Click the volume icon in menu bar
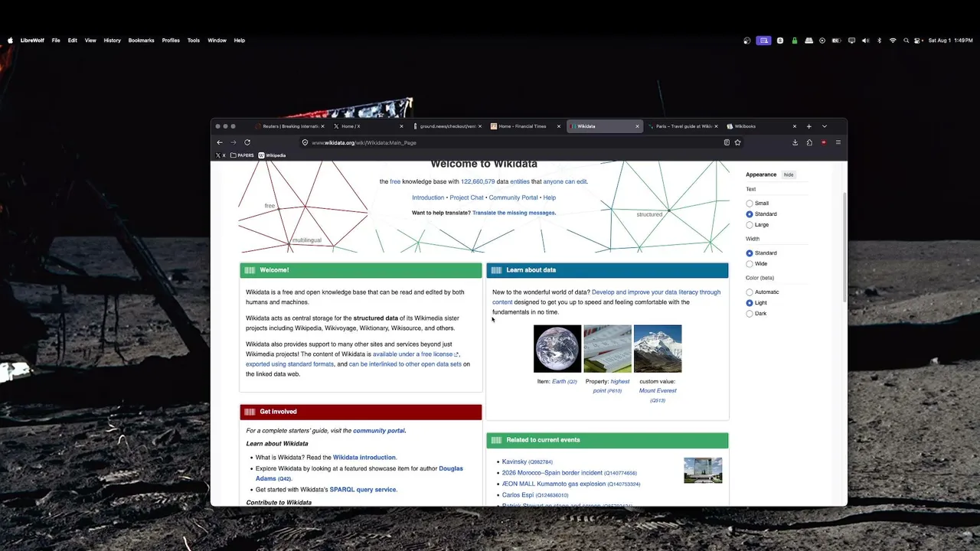This screenshot has height=551, width=980. pos(865,41)
